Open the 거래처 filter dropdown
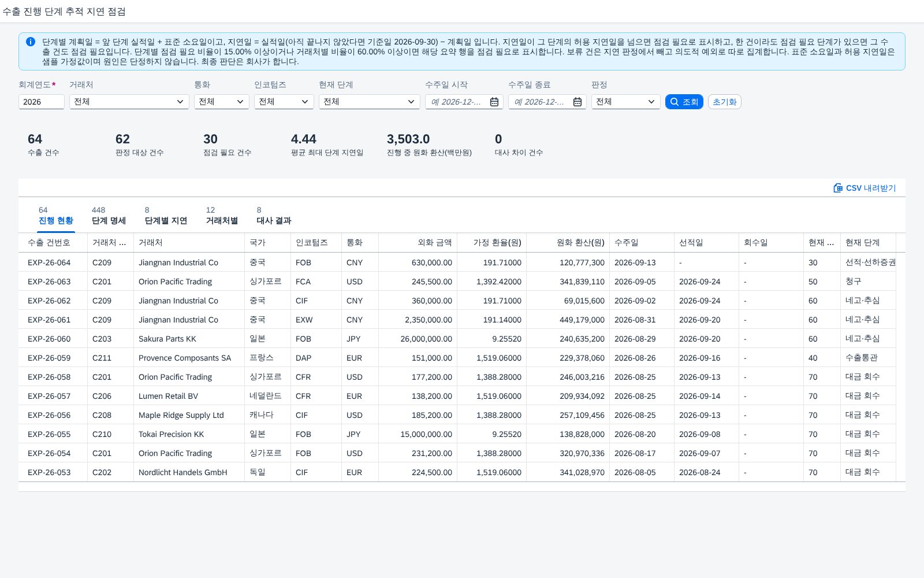Screen dimensions: 924x578 click(x=129, y=102)
